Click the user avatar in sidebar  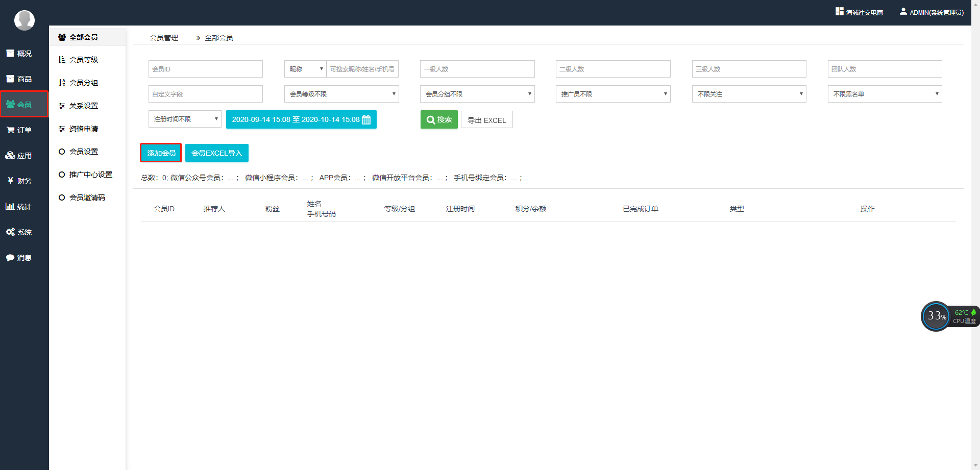pos(24,20)
